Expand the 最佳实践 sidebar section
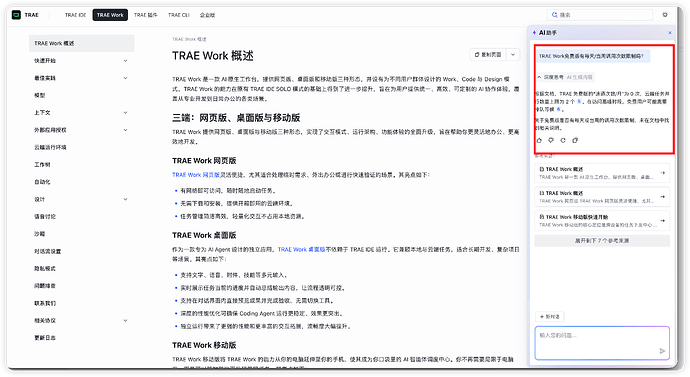The height and width of the screenshot is (377, 690). [x=125, y=78]
